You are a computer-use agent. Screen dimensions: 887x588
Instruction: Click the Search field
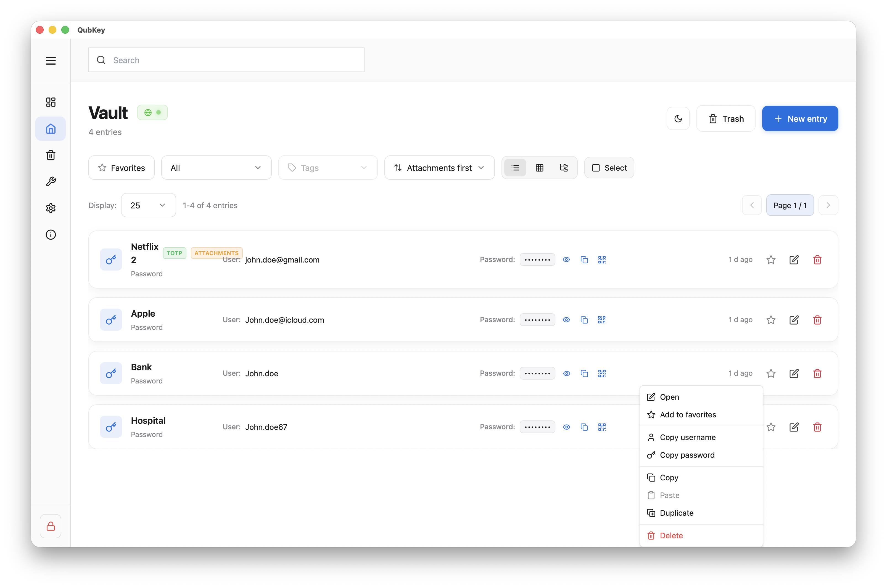point(226,60)
